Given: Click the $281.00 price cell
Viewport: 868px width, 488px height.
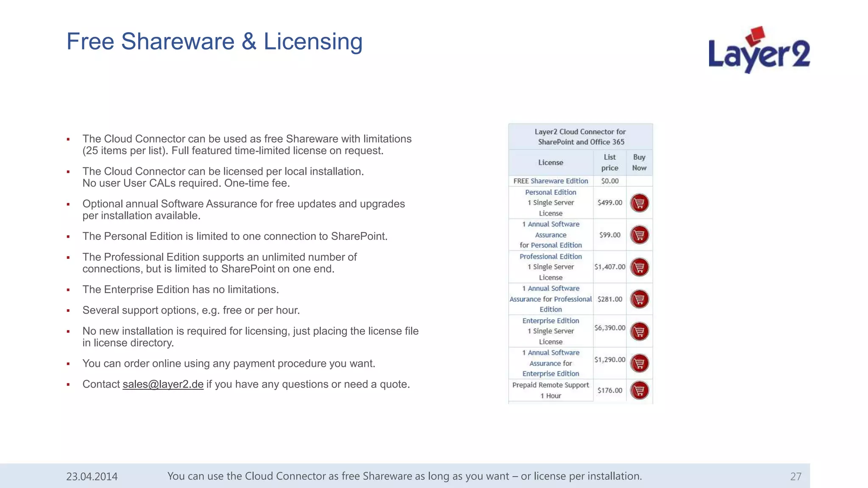Looking at the screenshot, I should (x=609, y=299).
